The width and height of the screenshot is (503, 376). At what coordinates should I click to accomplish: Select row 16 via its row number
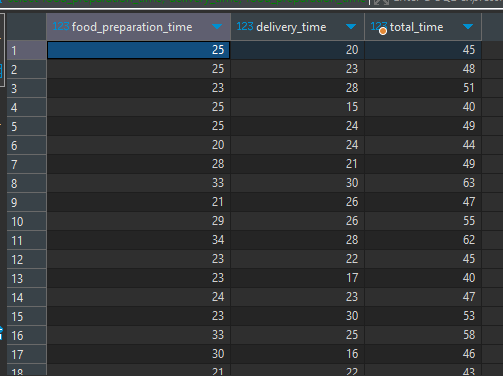click(x=26, y=335)
